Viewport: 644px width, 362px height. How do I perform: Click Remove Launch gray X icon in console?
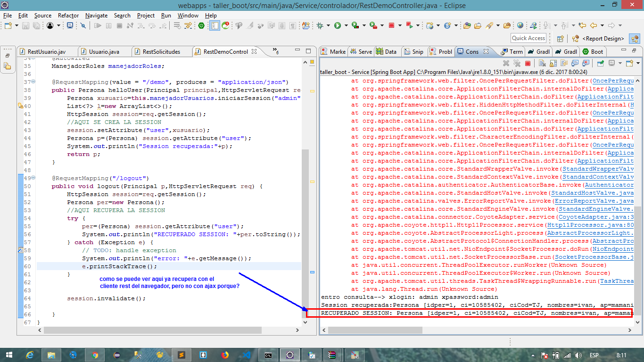[506, 63]
